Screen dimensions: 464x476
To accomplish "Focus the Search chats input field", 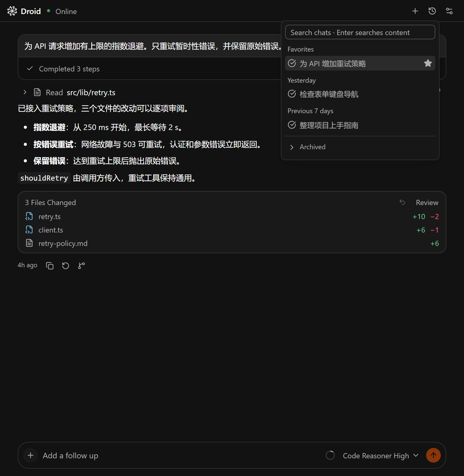I will [360, 32].
